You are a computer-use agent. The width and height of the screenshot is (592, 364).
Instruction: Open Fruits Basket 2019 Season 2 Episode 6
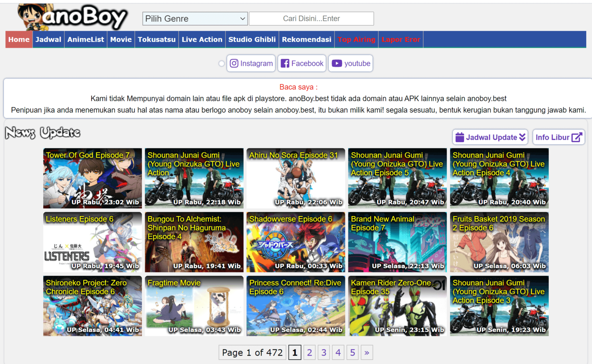pyautogui.click(x=499, y=242)
